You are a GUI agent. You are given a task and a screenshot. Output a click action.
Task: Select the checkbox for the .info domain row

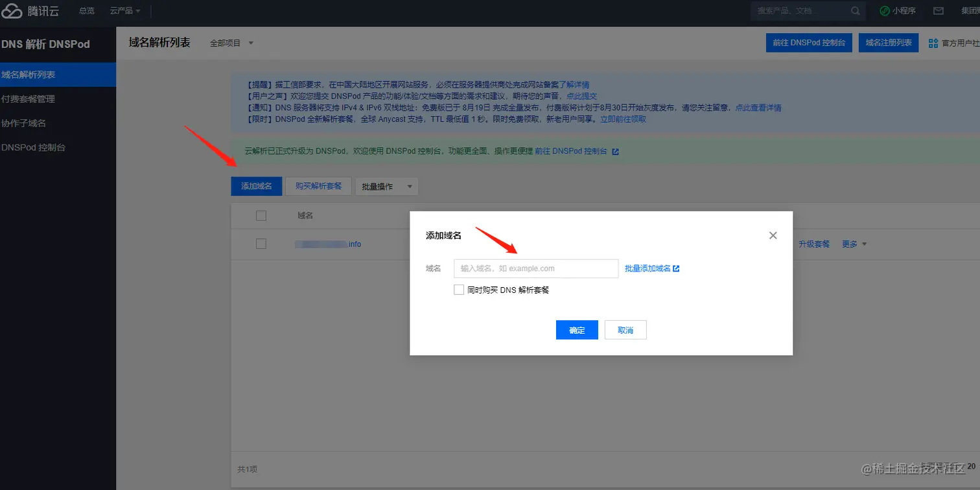tap(261, 244)
